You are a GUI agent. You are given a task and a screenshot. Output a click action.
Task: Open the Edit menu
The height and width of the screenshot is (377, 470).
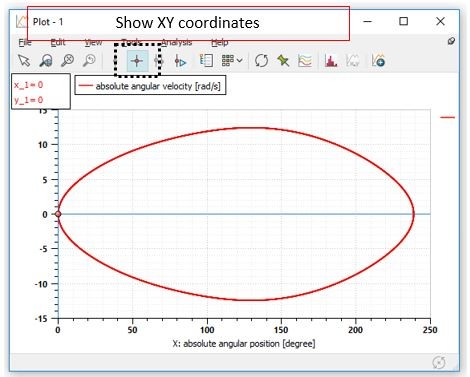coord(58,42)
